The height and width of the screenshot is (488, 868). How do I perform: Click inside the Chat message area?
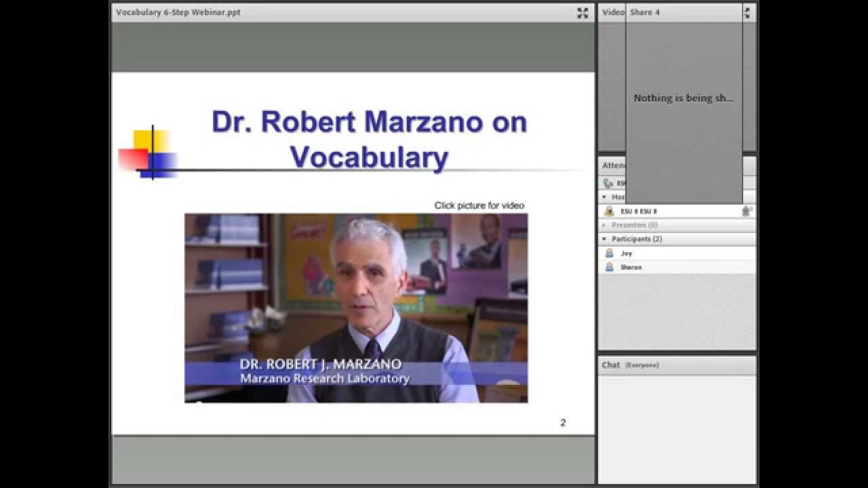(x=677, y=429)
